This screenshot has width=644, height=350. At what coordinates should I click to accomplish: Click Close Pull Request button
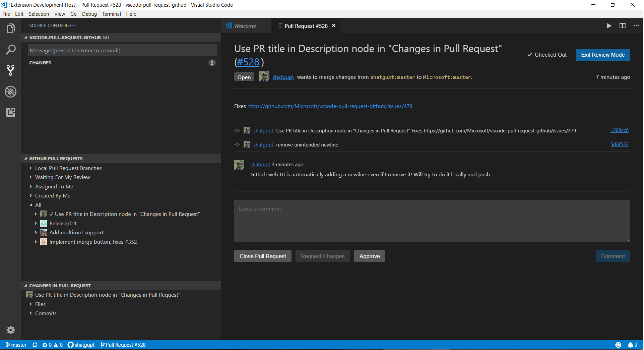[x=263, y=256]
